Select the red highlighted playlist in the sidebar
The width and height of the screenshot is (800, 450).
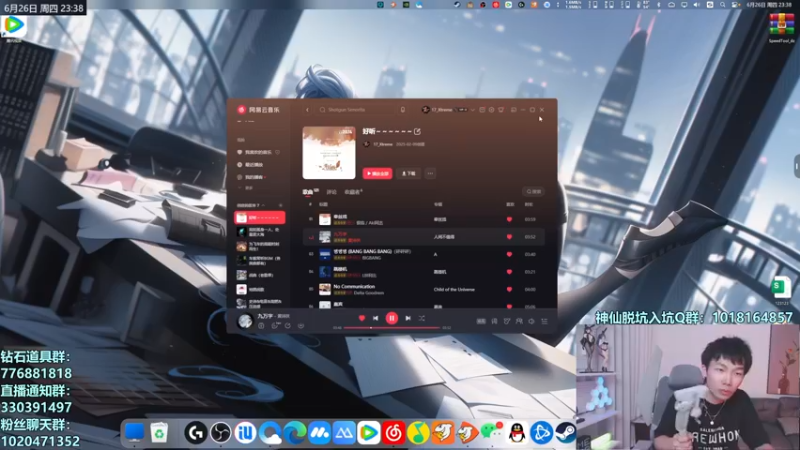[259, 218]
